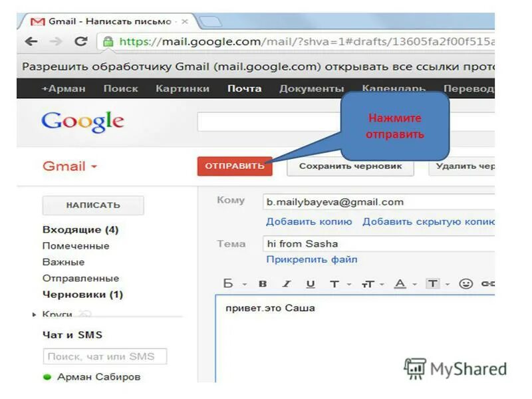The height and width of the screenshot is (399, 532).
Task: Open Входящие (4) folder
Action: pos(80,229)
